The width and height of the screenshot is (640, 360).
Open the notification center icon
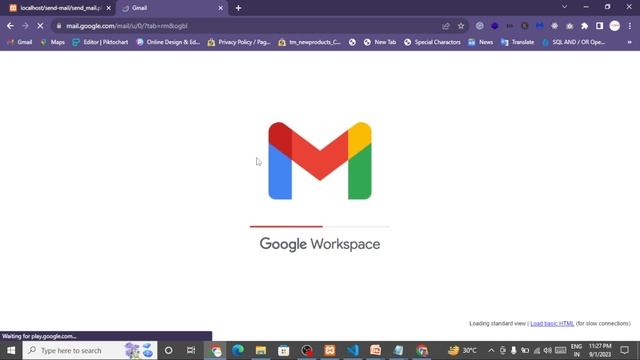(x=624, y=350)
